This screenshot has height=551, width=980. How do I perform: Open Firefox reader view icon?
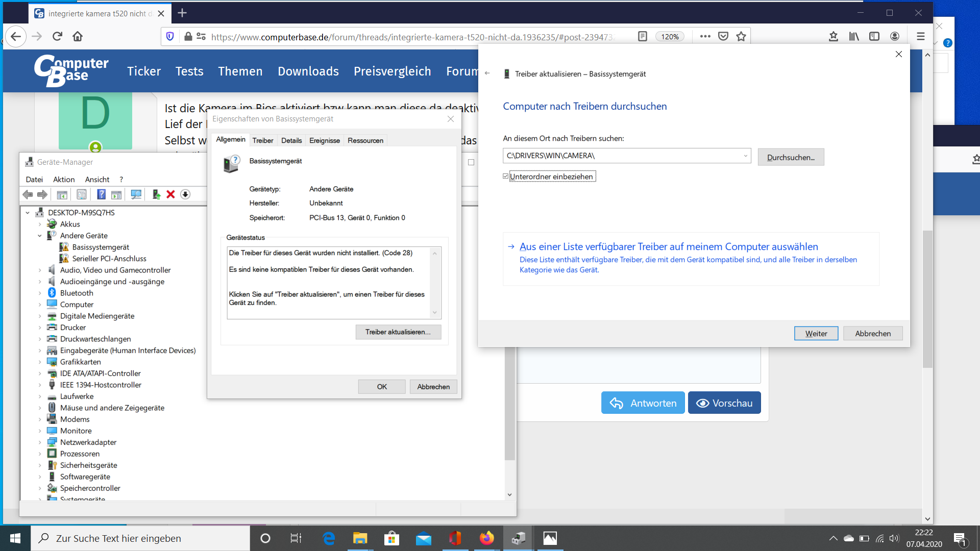pyautogui.click(x=643, y=36)
